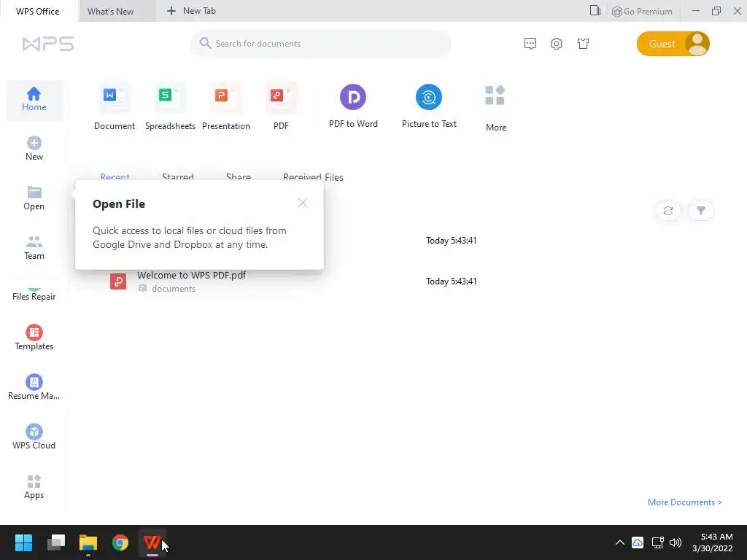Image resolution: width=747 pixels, height=560 pixels.
Task: Open the taskbar clock and date
Action: pos(713,542)
